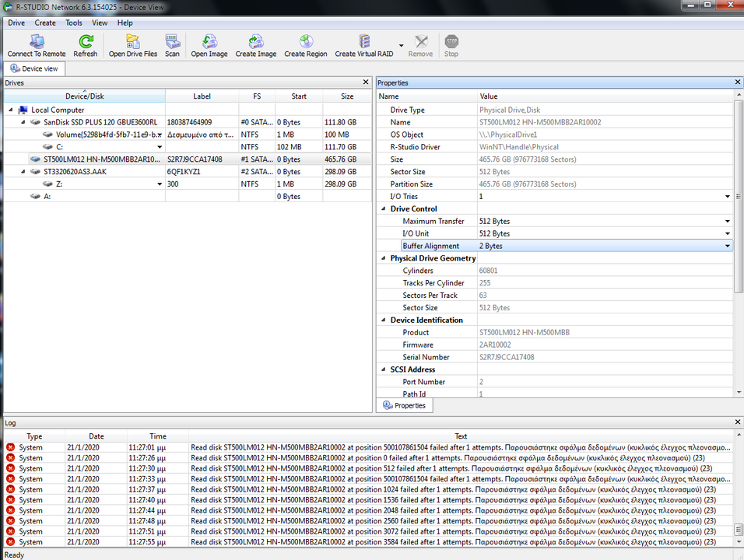Viewport: 744px width, 560px height.
Task: Collapse the Device Identification section
Action: point(384,320)
